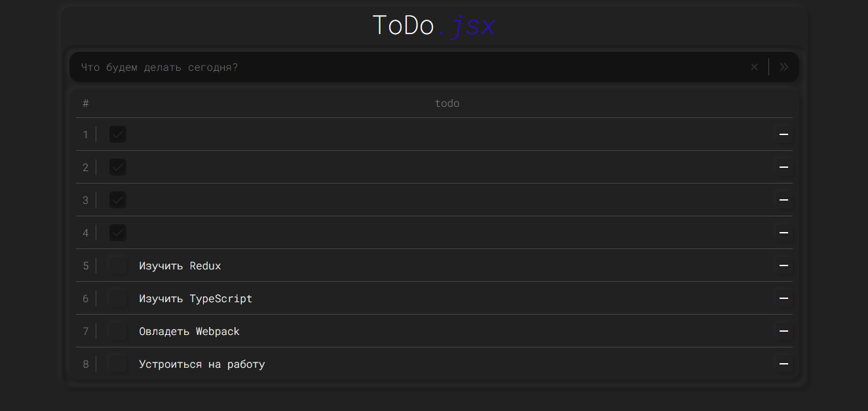Screen dimensions: 868x411
Task: Uncheck the checkbox of task 2
Action: click(x=117, y=167)
